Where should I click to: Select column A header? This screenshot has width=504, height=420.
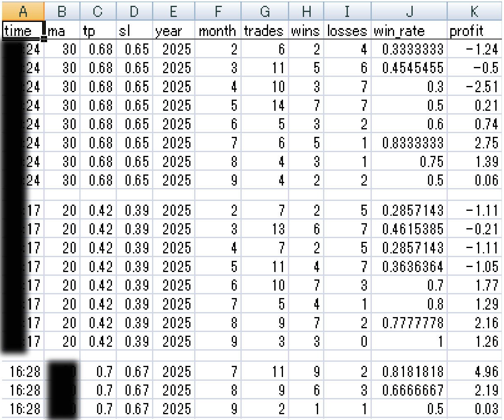coord(22,11)
